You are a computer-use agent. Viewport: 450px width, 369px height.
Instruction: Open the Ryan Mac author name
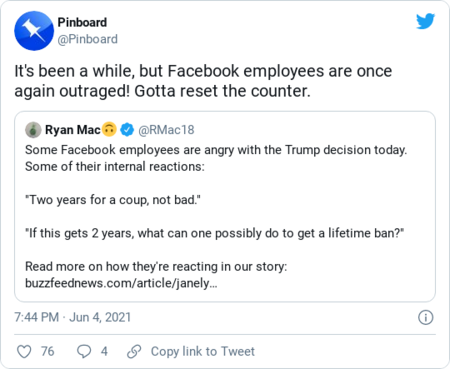pos(73,130)
